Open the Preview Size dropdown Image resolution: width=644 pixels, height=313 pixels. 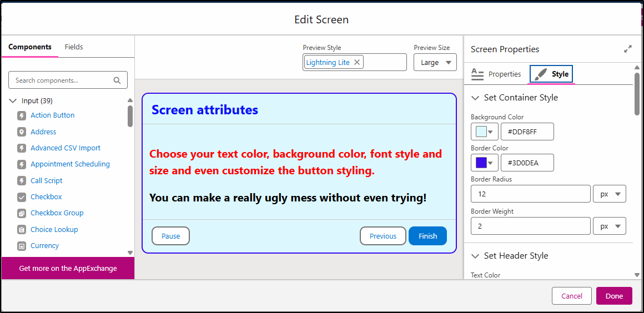point(435,63)
